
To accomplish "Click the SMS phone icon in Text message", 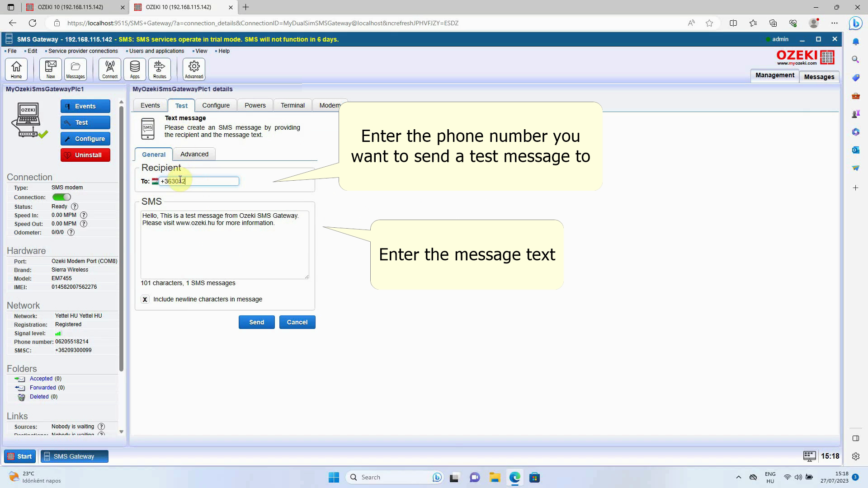I will [148, 129].
